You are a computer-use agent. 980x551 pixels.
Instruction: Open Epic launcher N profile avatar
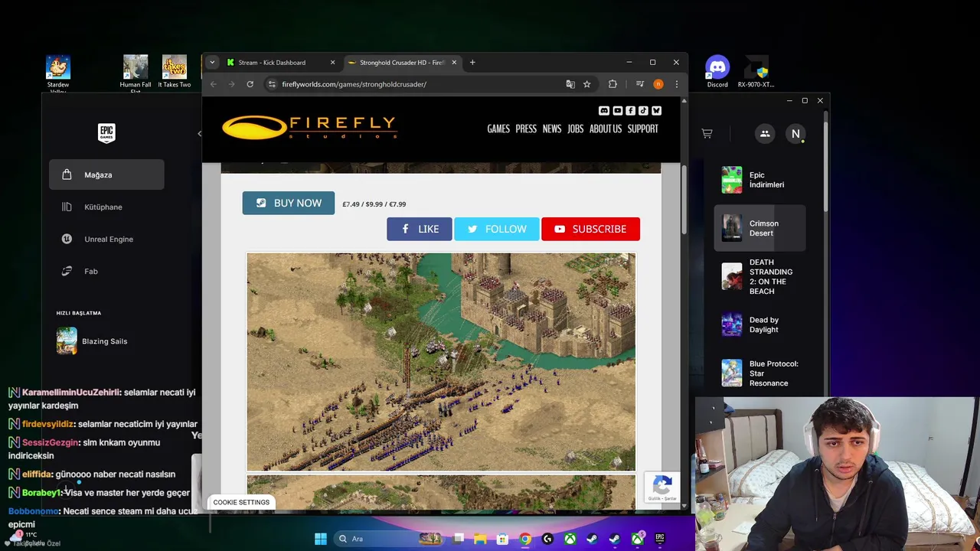pos(795,134)
